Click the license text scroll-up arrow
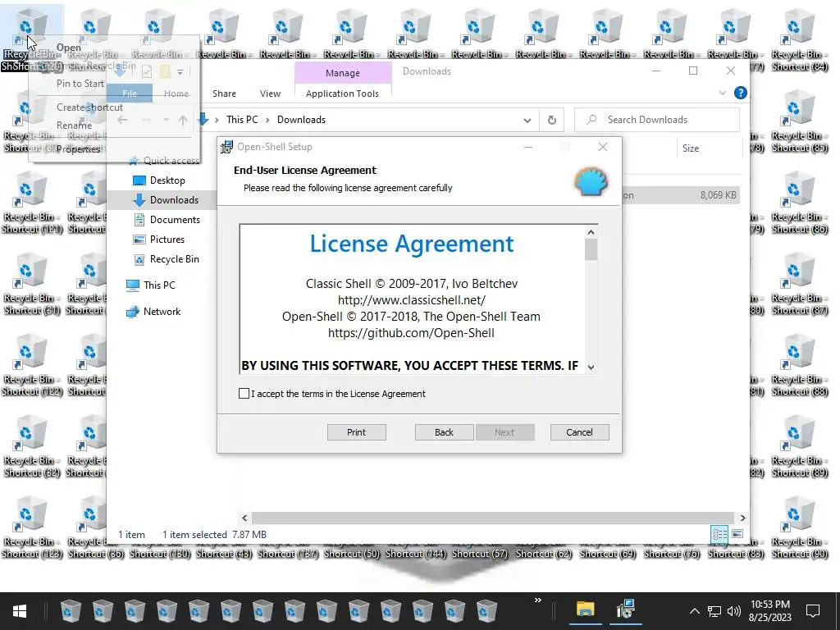 (591, 232)
